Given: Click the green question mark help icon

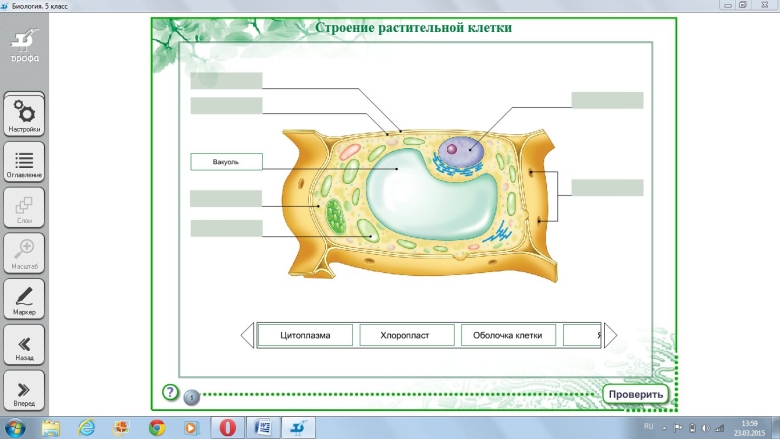Looking at the screenshot, I should point(170,393).
